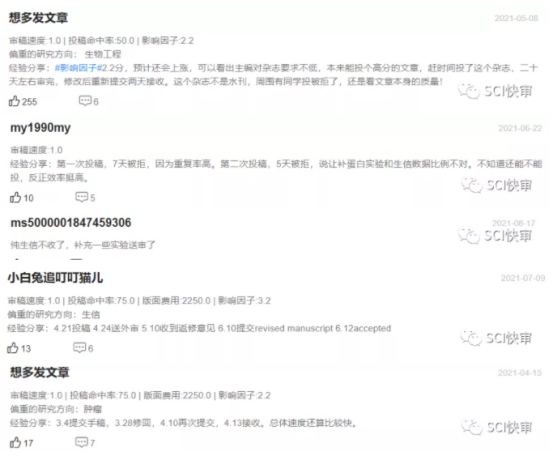Click the 2021-06-22 date stamp
The image size is (554, 456).
[x=520, y=128]
